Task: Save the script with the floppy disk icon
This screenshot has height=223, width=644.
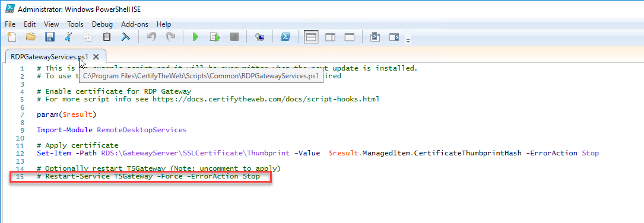Action: pyautogui.click(x=50, y=37)
